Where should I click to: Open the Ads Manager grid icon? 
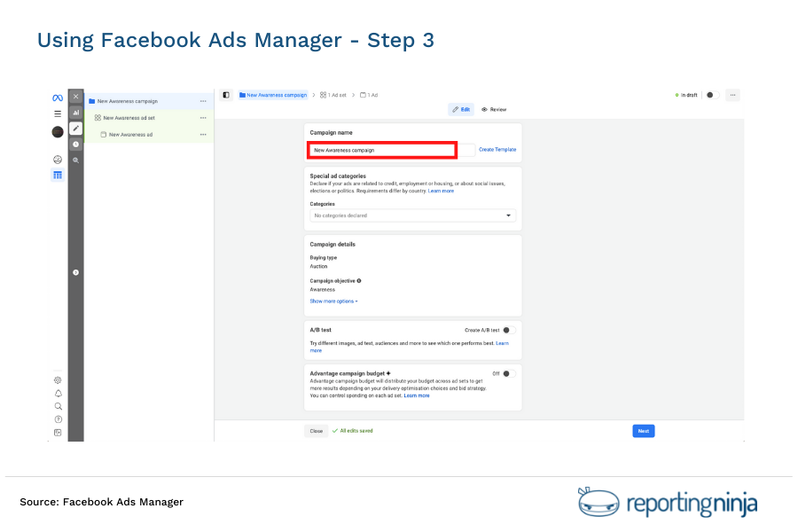57,175
